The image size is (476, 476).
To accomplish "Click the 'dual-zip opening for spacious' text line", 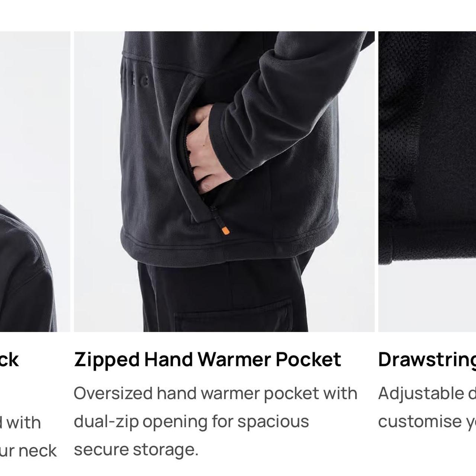I will 192,422.
